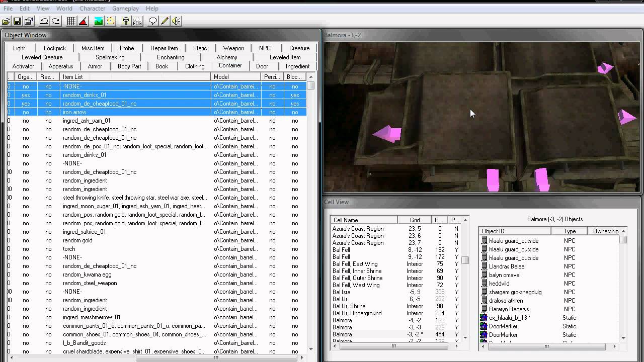Click the NPC icon beside Llandras Belaal

(484, 266)
